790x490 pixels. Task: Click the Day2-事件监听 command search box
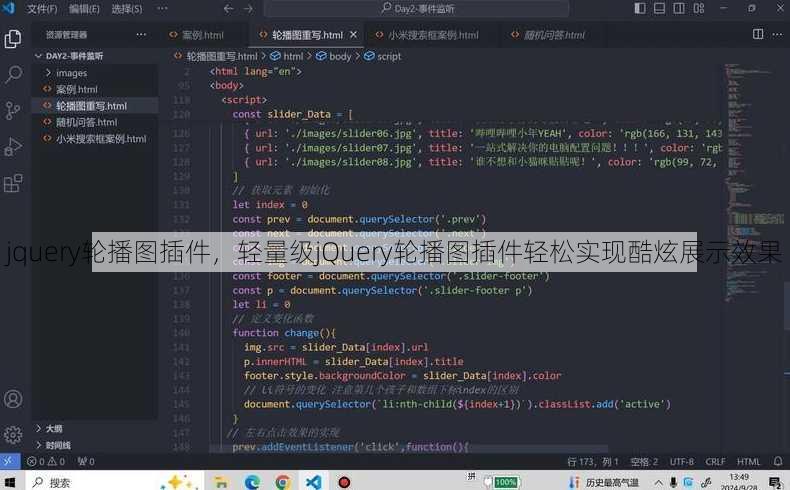pos(416,9)
